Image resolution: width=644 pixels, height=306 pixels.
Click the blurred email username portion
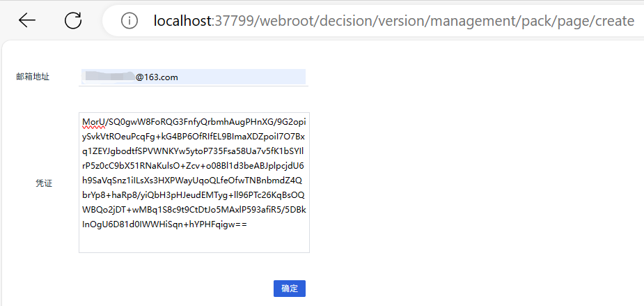coord(108,77)
